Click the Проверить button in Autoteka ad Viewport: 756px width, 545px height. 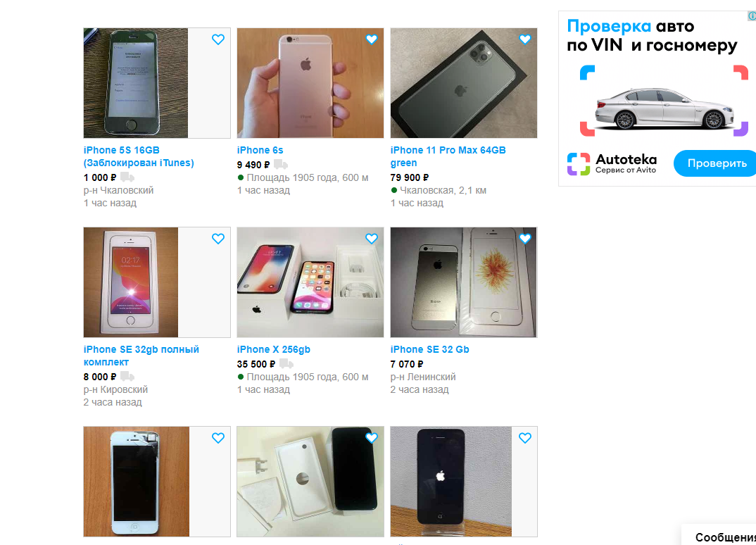pos(715,163)
